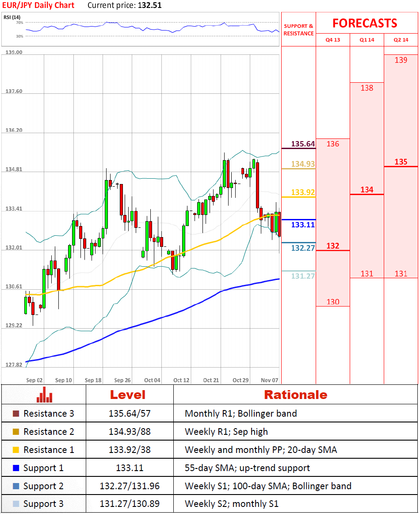
Task: Click the Q1 14 upper forecast 138
Action: pos(367,88)
